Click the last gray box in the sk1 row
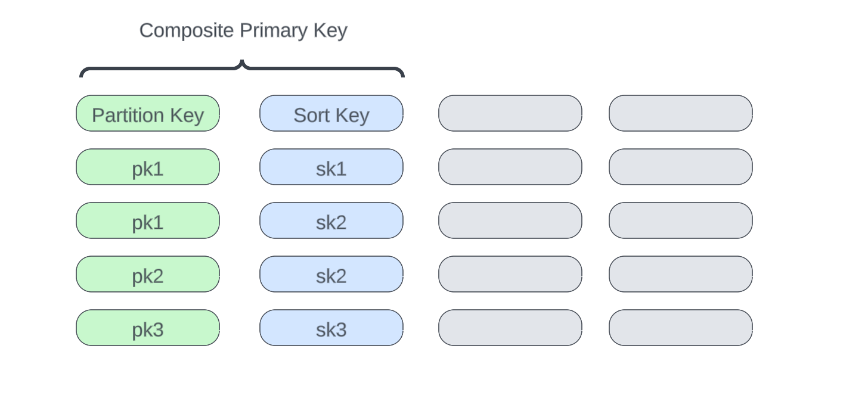 (x=681, y=167)
